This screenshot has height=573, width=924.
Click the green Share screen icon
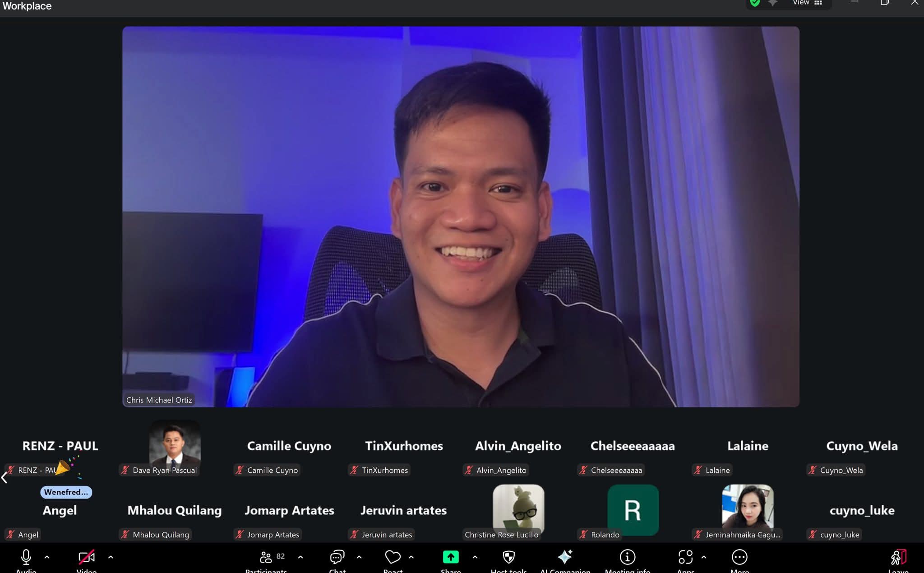[x=451, y=557]
